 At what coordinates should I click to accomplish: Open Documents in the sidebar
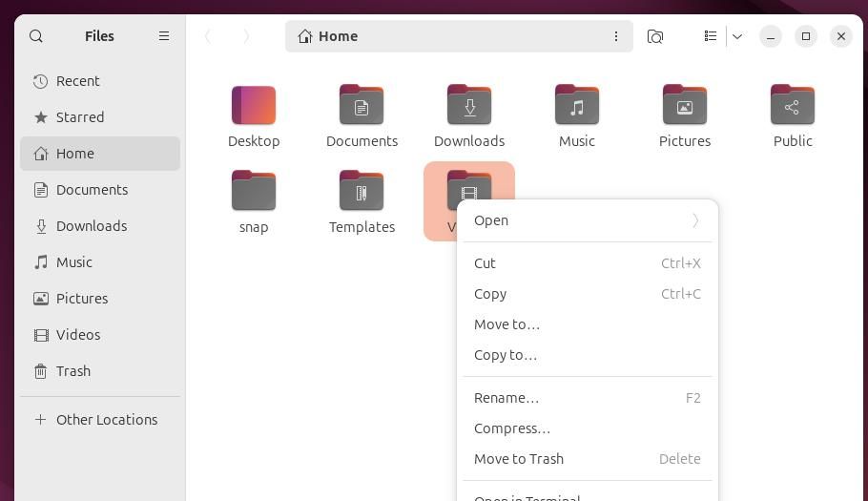(100, 190)
